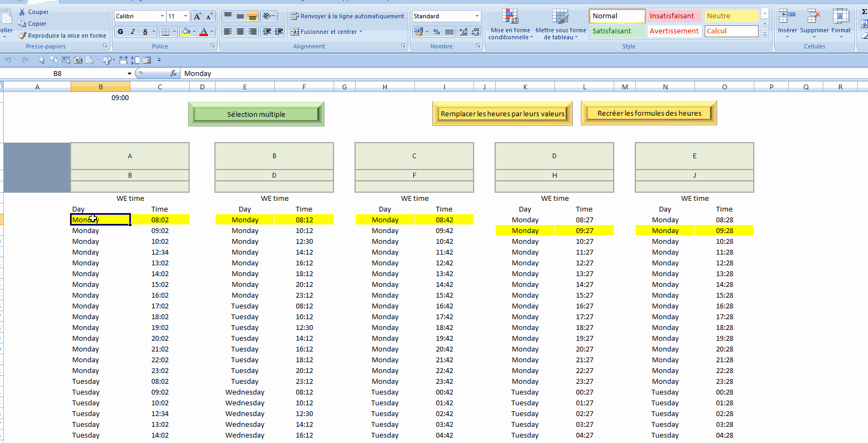Viewport: 868px width, 443px height.
Task: Click the camera icon in quick access toolbar
Action: 78,60
